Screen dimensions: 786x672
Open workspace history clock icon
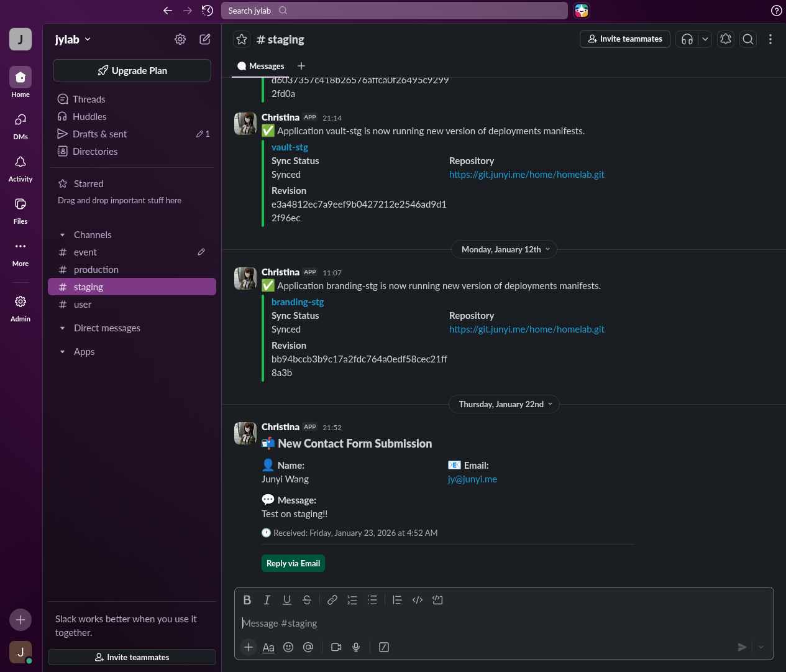pyautogui.click(x=208, y=11)
